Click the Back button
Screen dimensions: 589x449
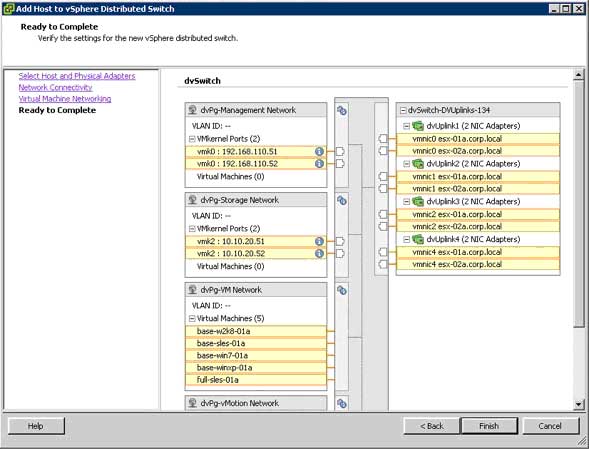[431, 426]
